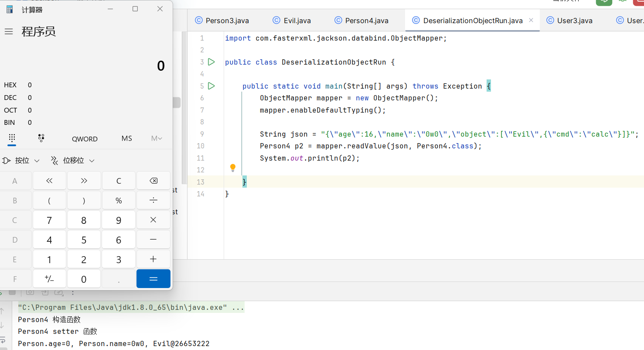This screenshot has height=350, width=644.
Task: Click the backspace key in calculator
Action: 153,181
